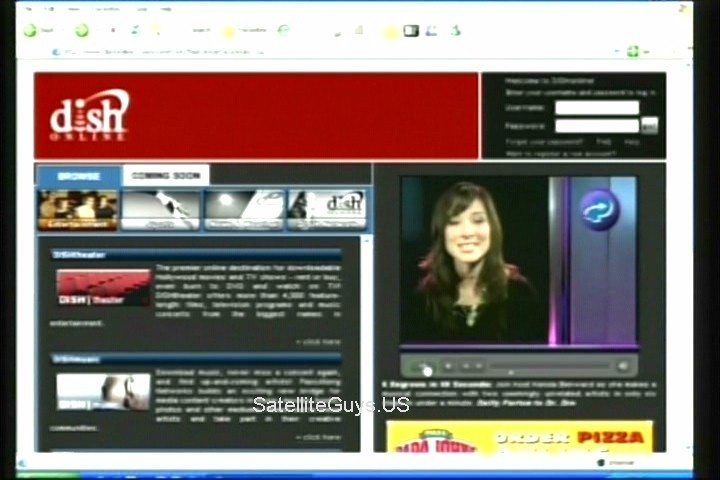Click inside the Username field
Image resolution: width=720 pixels, height=480 pixels.
click(597, 108)
